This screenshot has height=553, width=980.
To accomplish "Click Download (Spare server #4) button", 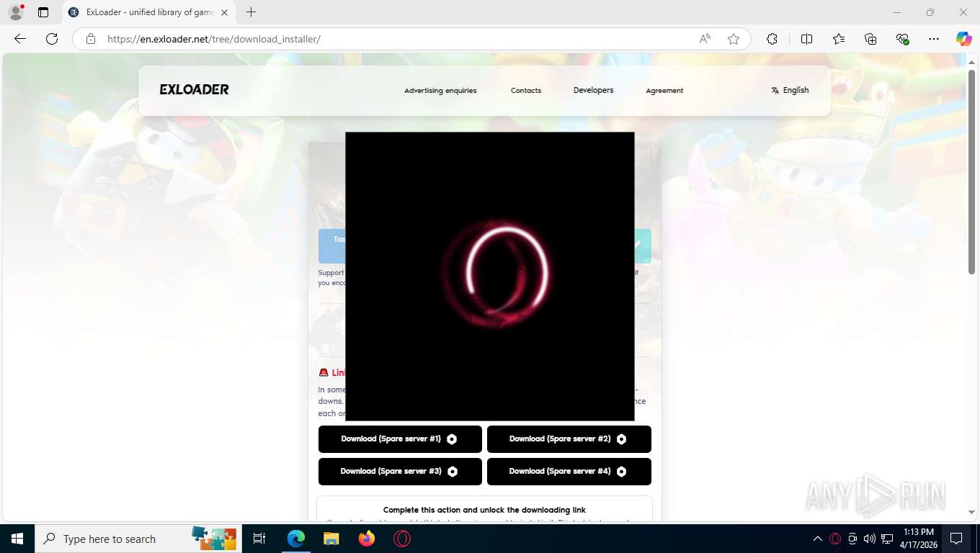I will (569, 472).
